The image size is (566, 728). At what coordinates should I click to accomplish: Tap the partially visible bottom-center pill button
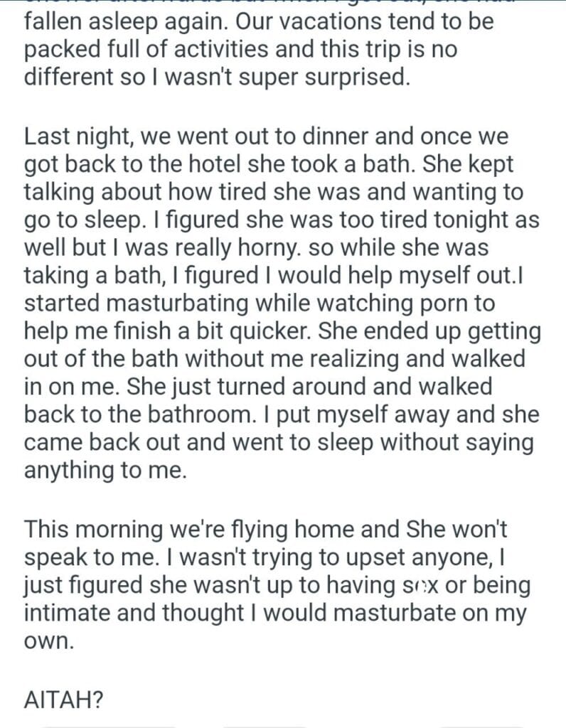point(266,725)
